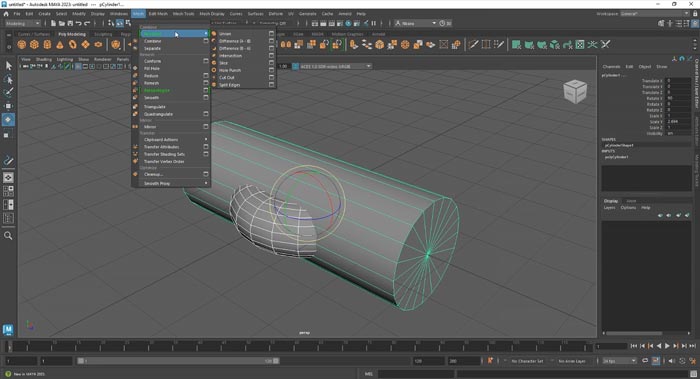700x379 pixels.
Task: Click Combine in the Mesh menu
Action: (x=153, y=41)
